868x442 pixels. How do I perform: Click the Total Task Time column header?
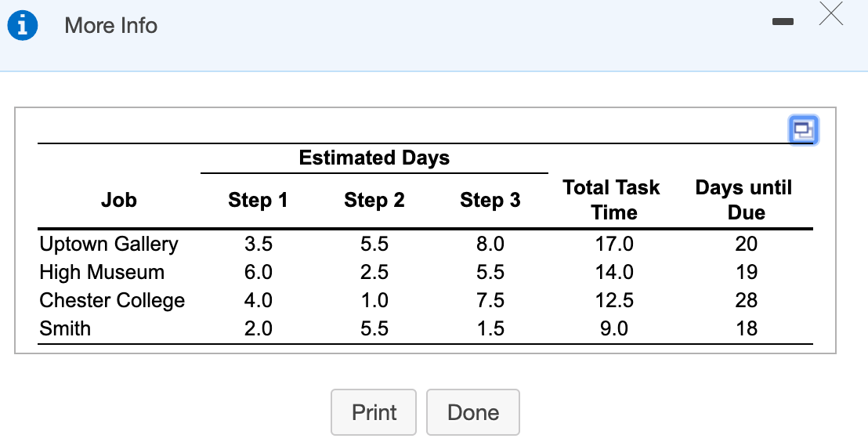point(612,200)
